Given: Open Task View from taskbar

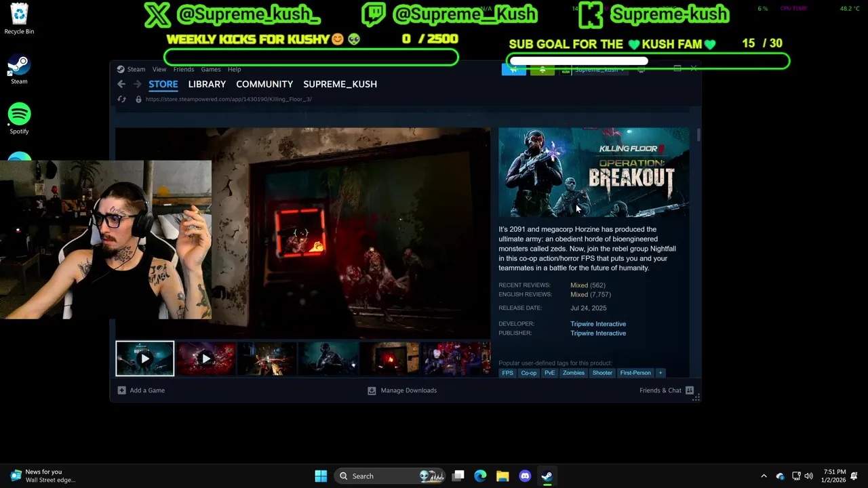Looking at the screenshot, I should [x=458, y=476].
